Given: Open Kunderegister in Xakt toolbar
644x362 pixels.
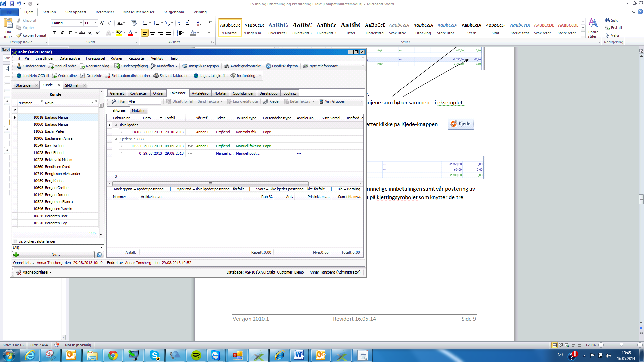Looking at the screenshot, I should coord(31,66).
